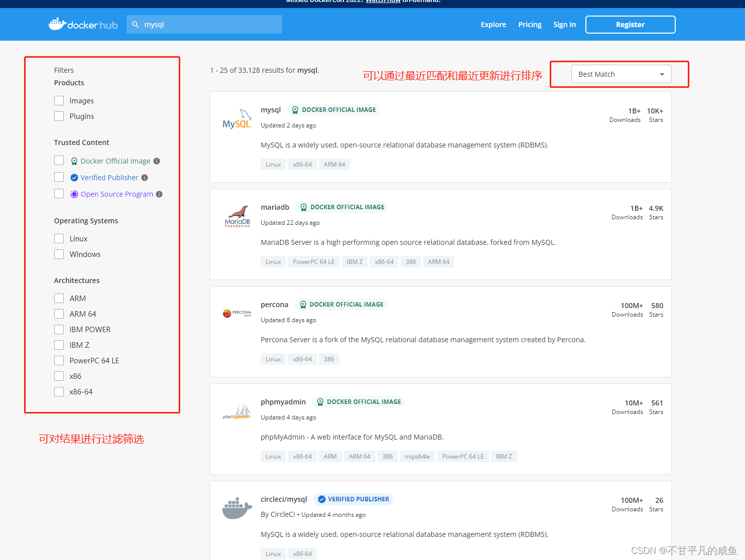Click the VERIFIED PUBLISHER label on circleci/mysql
The image size is (745, 560).
[358, 499]
